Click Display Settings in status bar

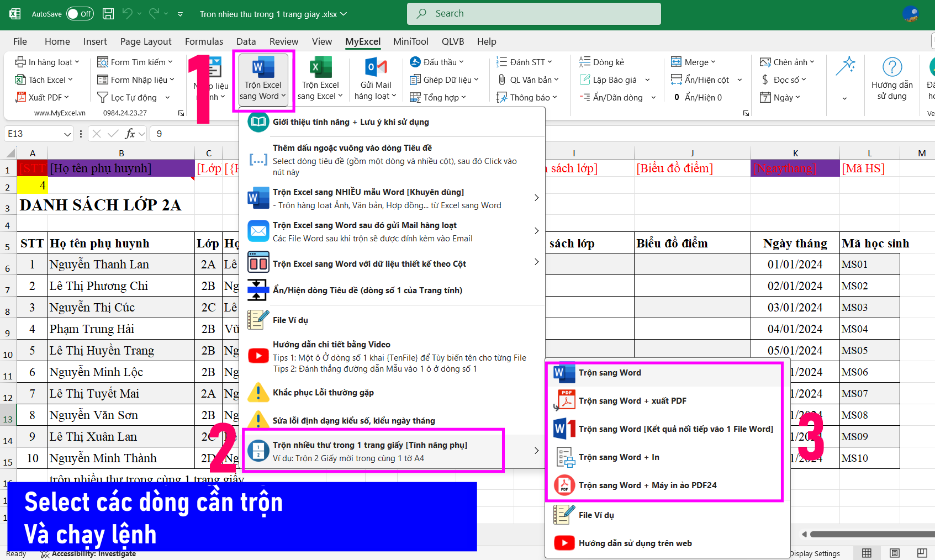(x=814, y=553)
